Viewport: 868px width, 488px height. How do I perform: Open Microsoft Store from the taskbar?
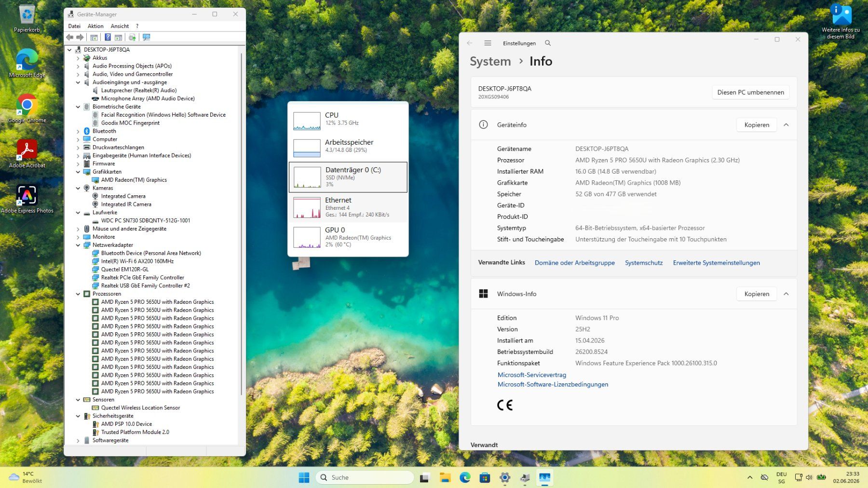485,477
